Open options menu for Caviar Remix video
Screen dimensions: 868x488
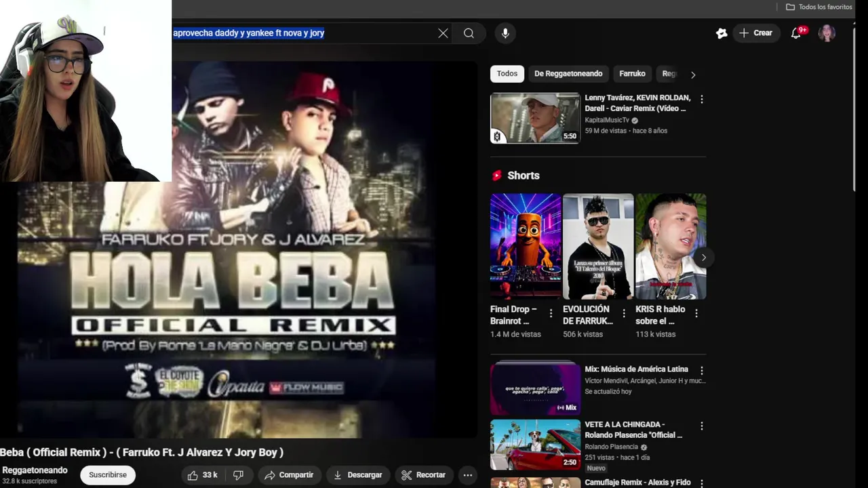point(701,99)
